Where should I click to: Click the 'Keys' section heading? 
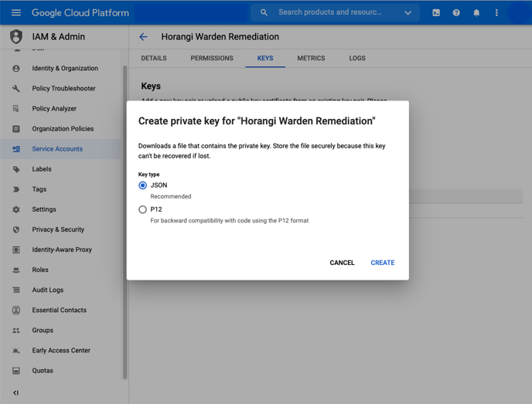pos(151,86)
